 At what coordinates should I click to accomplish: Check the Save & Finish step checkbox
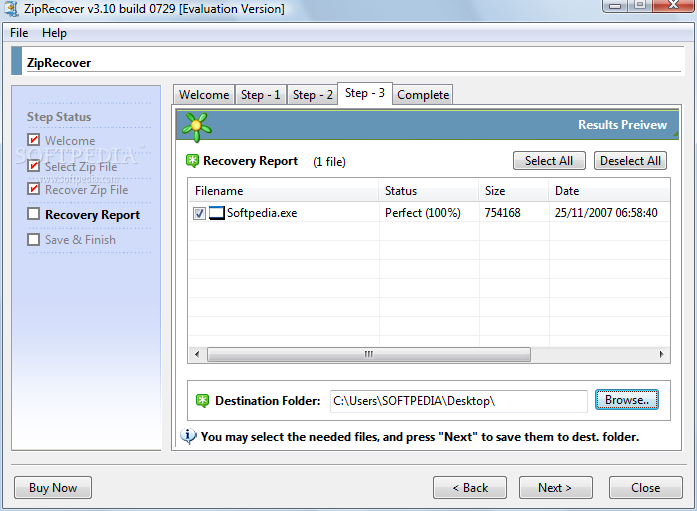coord(34,240)
